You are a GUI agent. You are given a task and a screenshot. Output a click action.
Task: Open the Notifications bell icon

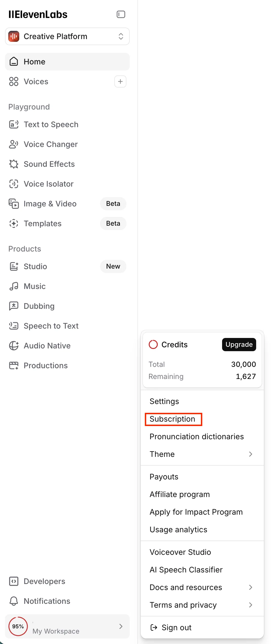coord(14,601)
